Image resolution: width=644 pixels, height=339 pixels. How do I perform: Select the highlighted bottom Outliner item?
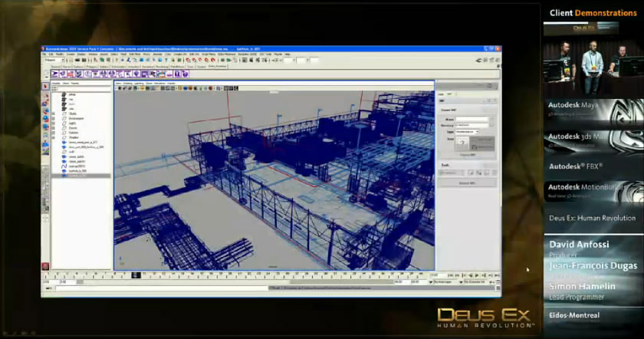pos(77,176)
